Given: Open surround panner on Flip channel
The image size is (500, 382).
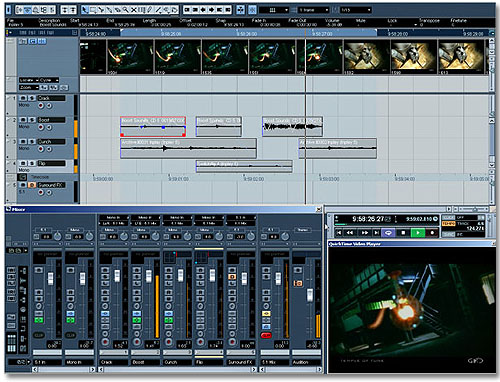Looking at the screenshot, I should tap(201, 257).
